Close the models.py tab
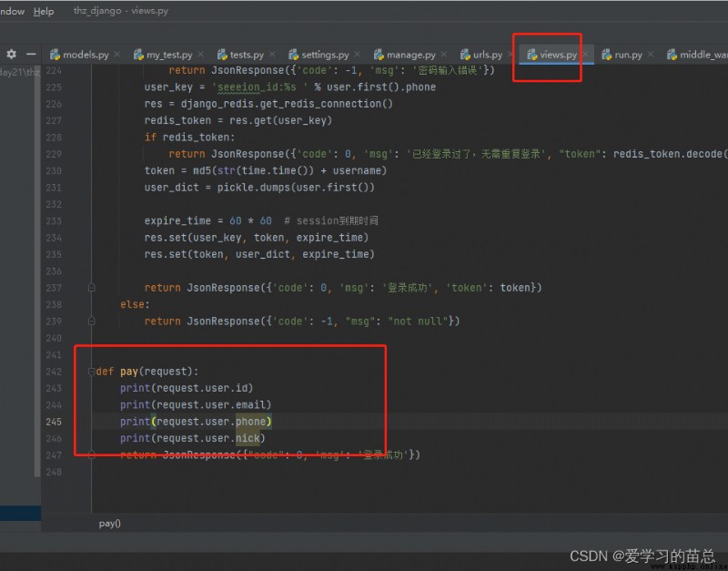Image resolution: width=728 pixels, height=571 pixels. [117, 55]
